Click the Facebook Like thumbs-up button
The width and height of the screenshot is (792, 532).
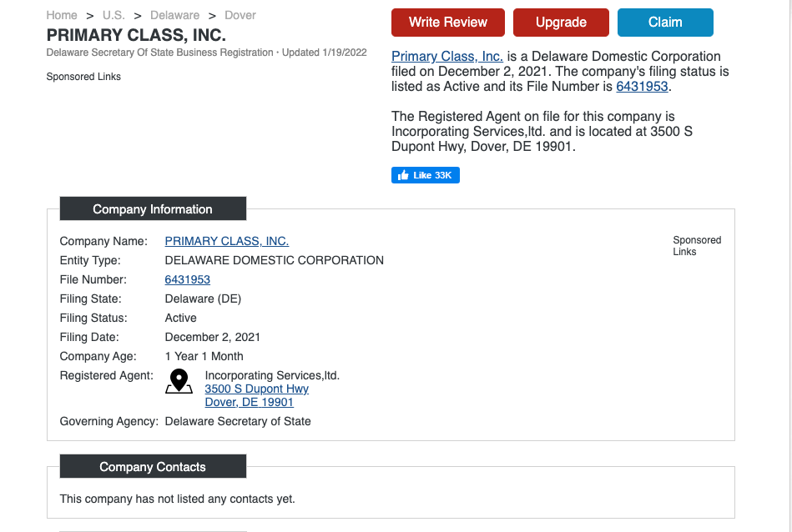coord(426,175)
